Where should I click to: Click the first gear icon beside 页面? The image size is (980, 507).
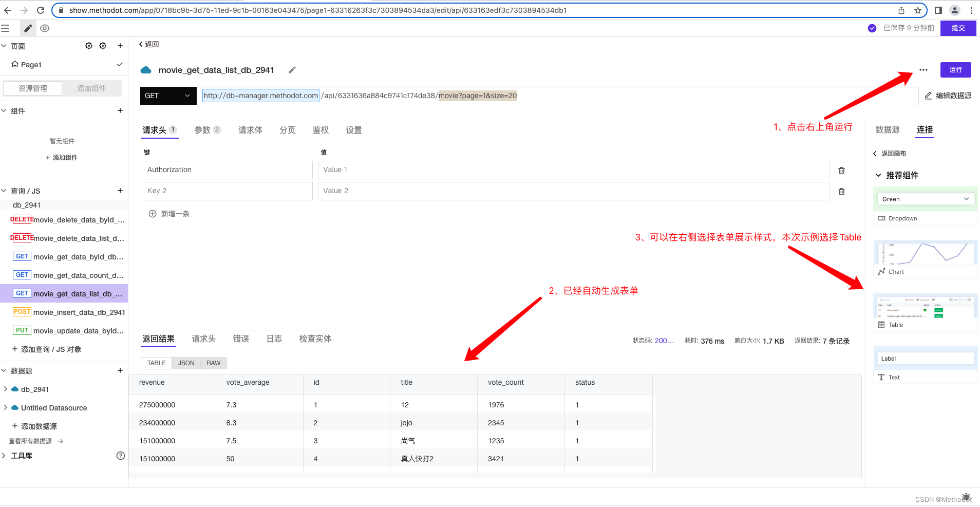[89, 46]
